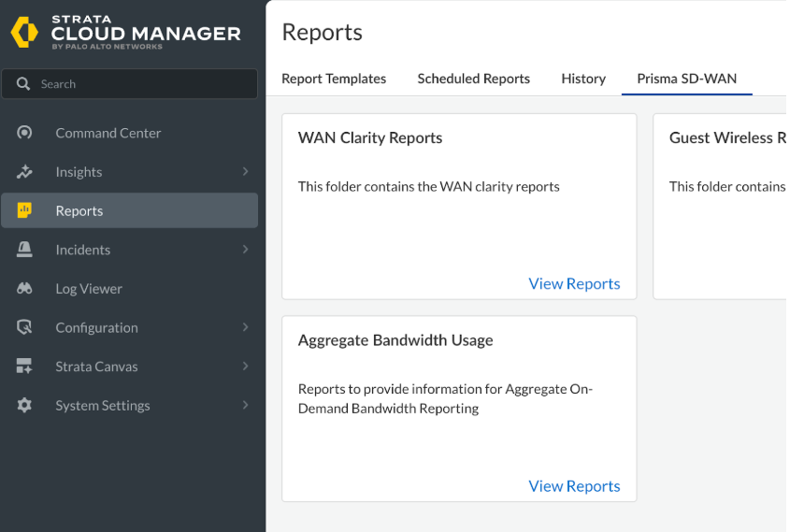Click the Strata Cloud Manager logo icon
The image size is (804, 532).
pyautogui.click(x=24, y=32)
